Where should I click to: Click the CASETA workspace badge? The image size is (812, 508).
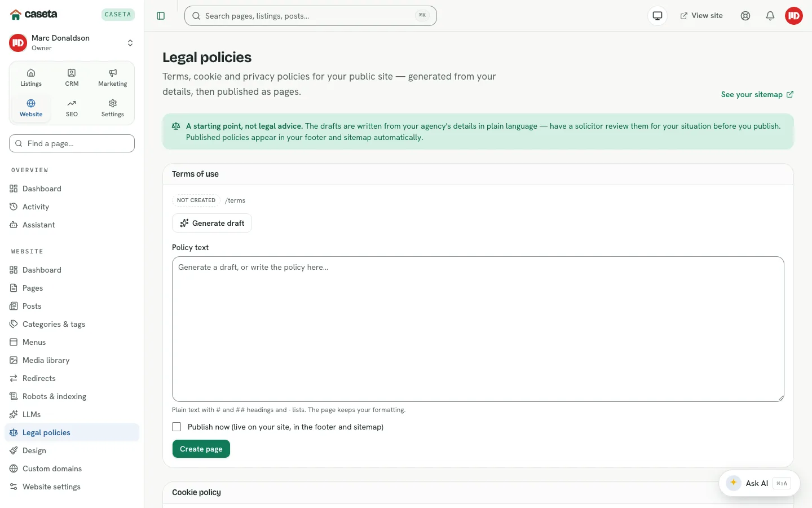(x=118, y=15)
